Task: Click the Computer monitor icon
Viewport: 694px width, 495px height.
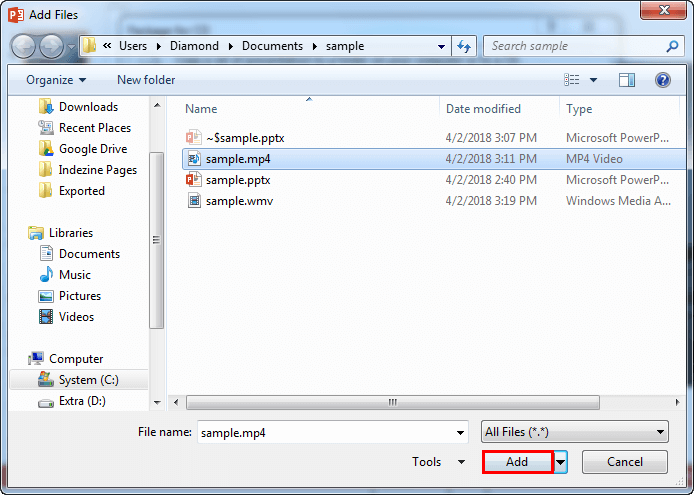Action: (x=36, y=358)
